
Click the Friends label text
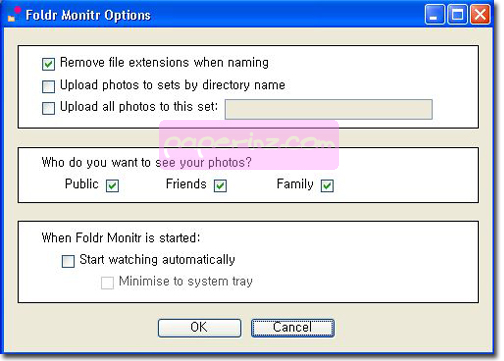186,184
